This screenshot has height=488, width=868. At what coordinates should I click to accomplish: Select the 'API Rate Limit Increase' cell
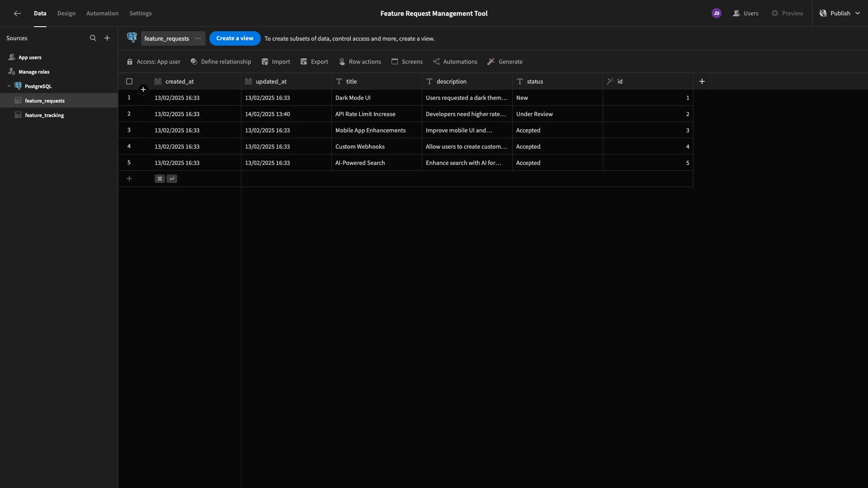tap(377, 114)
